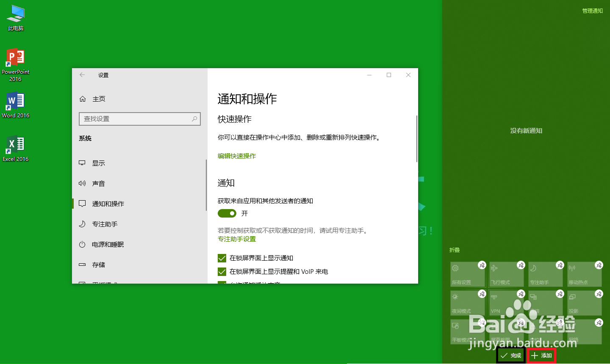The height and width of the screenshot is (364, 610).
Task: Unpin the 连接 quick action
Action: point(560,294)
